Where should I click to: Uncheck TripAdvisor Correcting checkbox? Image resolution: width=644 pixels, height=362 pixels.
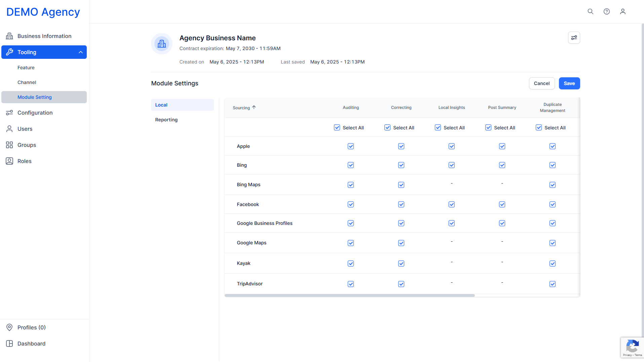click(401, 284)
